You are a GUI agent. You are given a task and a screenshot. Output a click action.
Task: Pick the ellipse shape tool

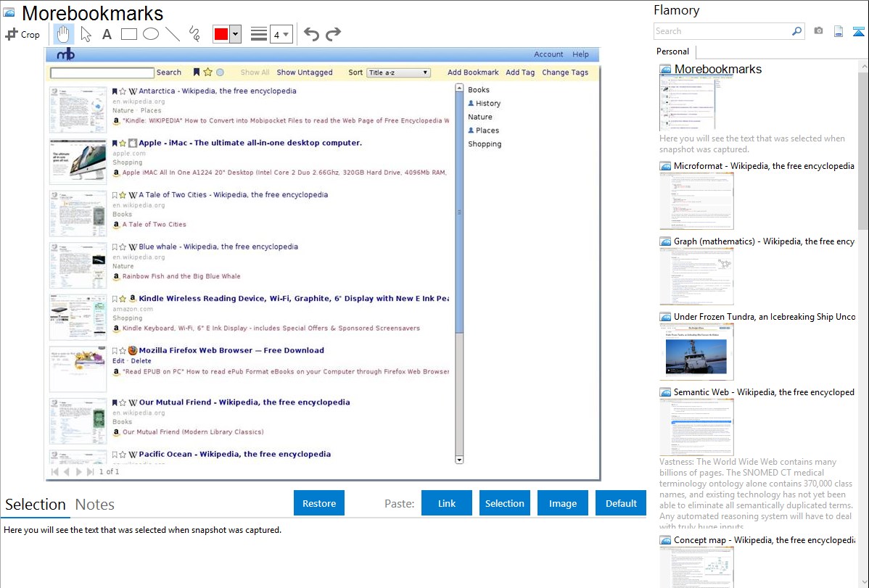tap(151, 34)
